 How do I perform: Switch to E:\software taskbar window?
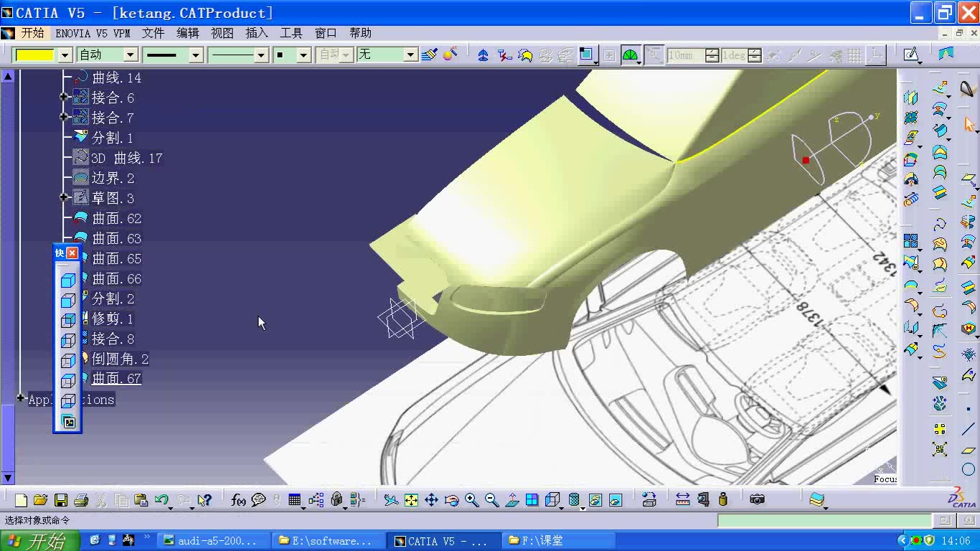[x=329, y=541]
